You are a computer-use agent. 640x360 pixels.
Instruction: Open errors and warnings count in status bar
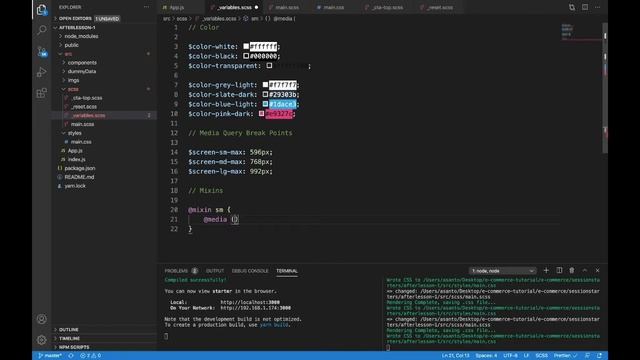click(x=91, y=356)
